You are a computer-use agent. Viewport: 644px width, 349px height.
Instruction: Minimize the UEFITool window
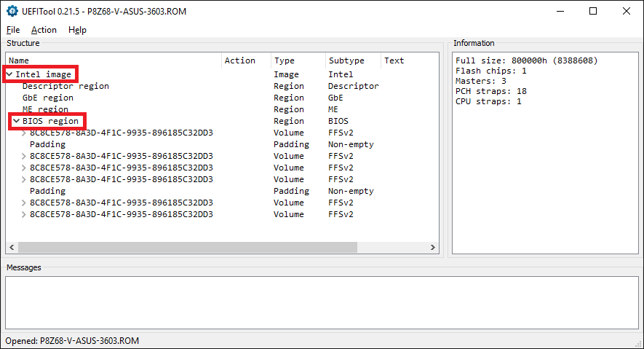tap(560, 11)
